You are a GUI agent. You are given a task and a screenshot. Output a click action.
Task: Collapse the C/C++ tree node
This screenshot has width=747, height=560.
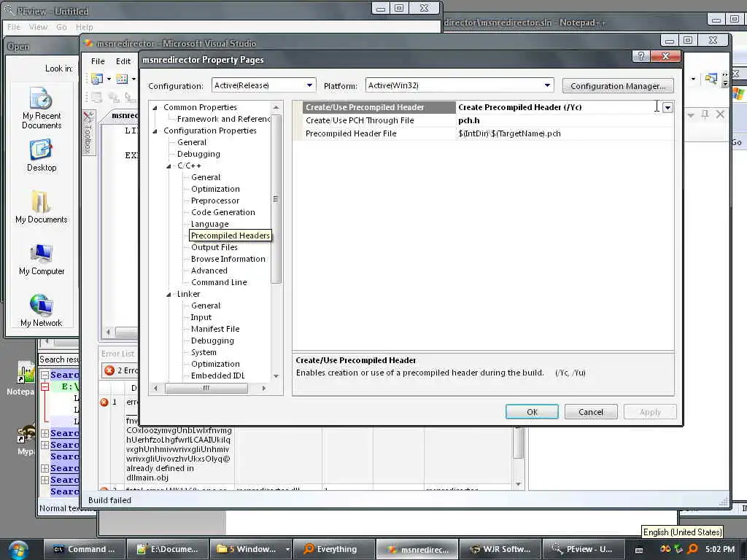[169, 166]
